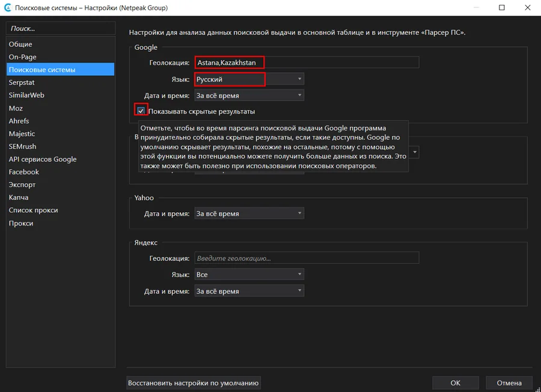
Task: Open Moz settings
Action: (60, 108)
